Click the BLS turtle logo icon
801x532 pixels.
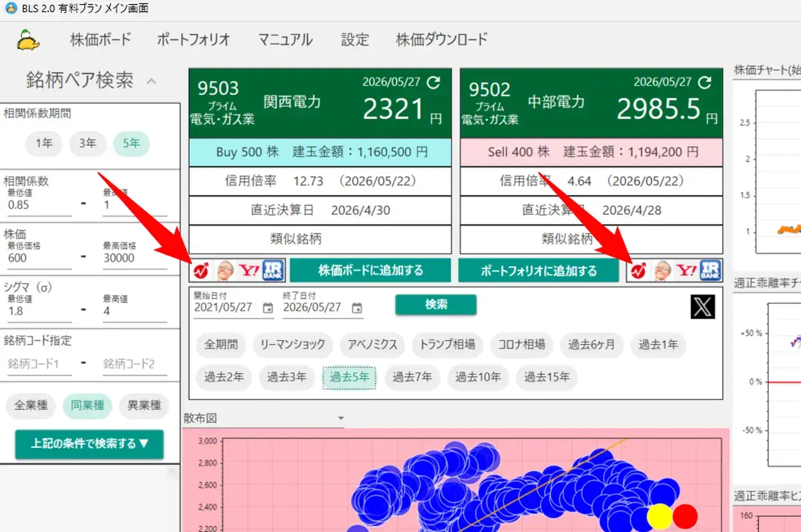coord(27,40)
